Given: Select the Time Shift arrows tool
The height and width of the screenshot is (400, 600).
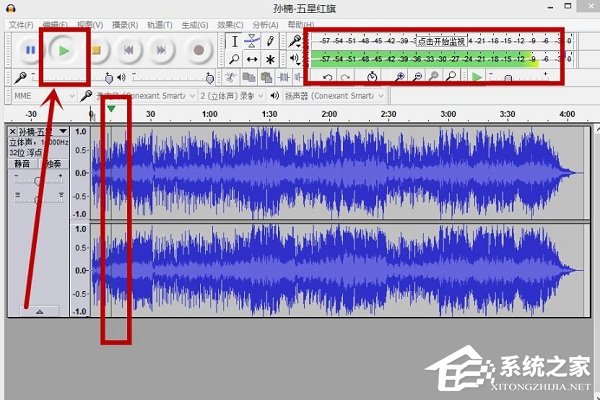Looking at the screenshot, I should tap(252, 59).
